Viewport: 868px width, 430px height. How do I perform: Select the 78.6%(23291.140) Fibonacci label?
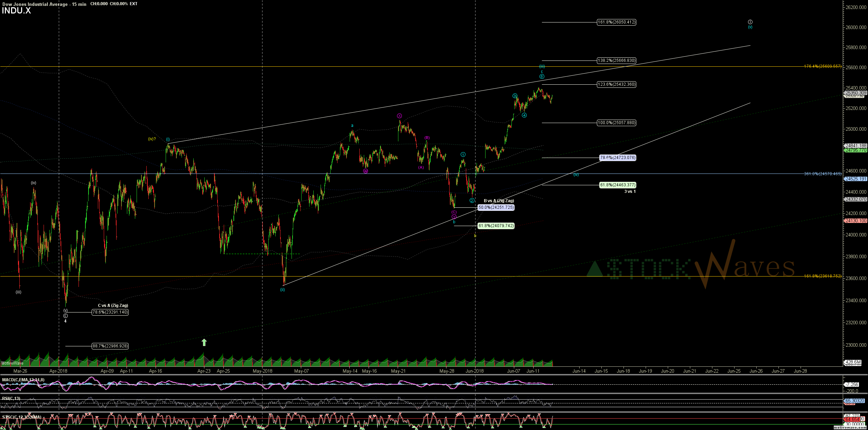[x=110, y=312]
